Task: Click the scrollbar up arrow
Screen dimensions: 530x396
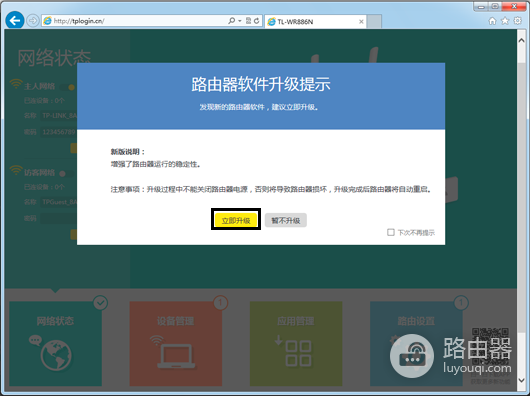Action: (x=522, y=40)
